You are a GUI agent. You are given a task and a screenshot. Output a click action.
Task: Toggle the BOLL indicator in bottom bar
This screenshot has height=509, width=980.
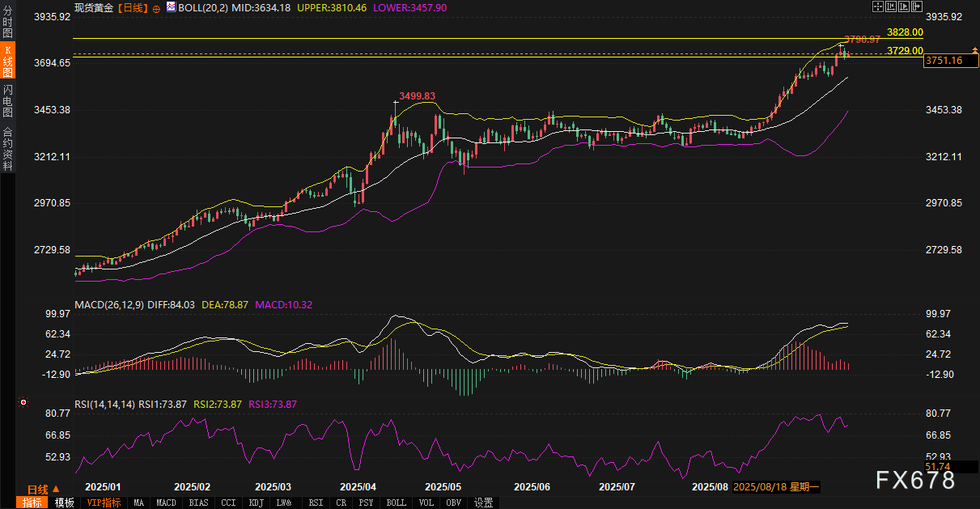pyautogui.click(x=397, y=503)
